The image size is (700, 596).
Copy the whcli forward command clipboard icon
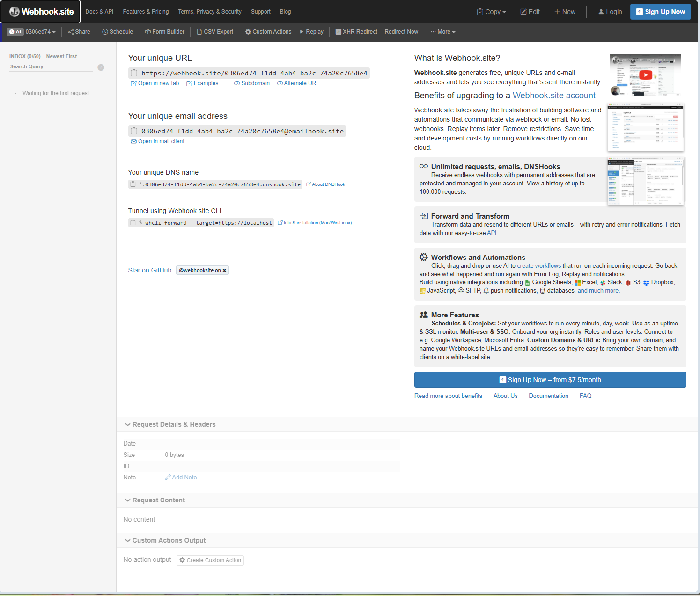pyautogui.click(x=133, y=222)
